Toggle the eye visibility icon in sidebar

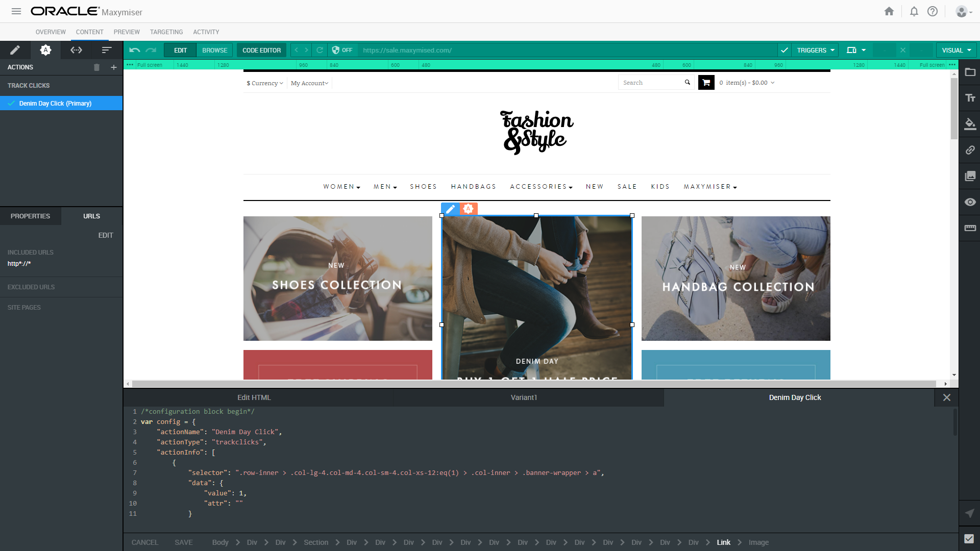970,202
